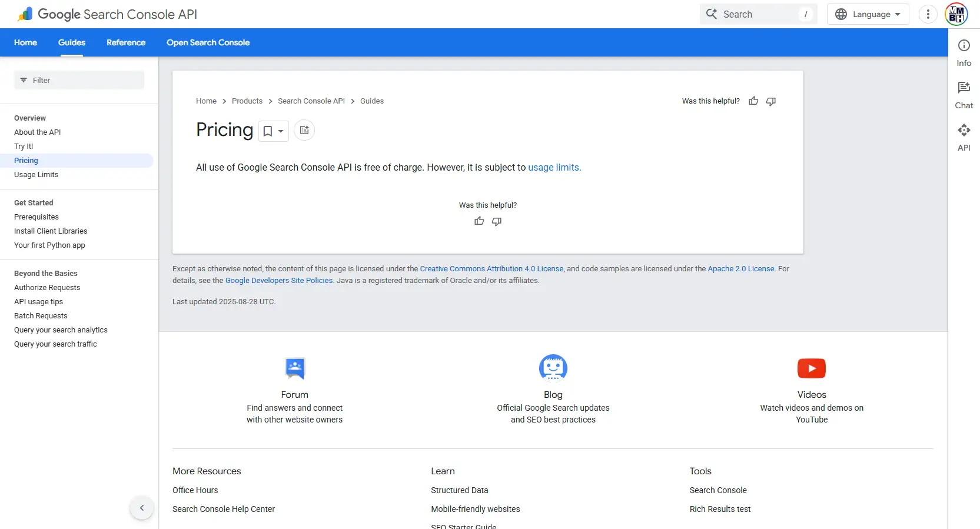The image size is (980, 529).
Task: Open 'Query your search analytics' guide
Action: click(x=61, y=330)
